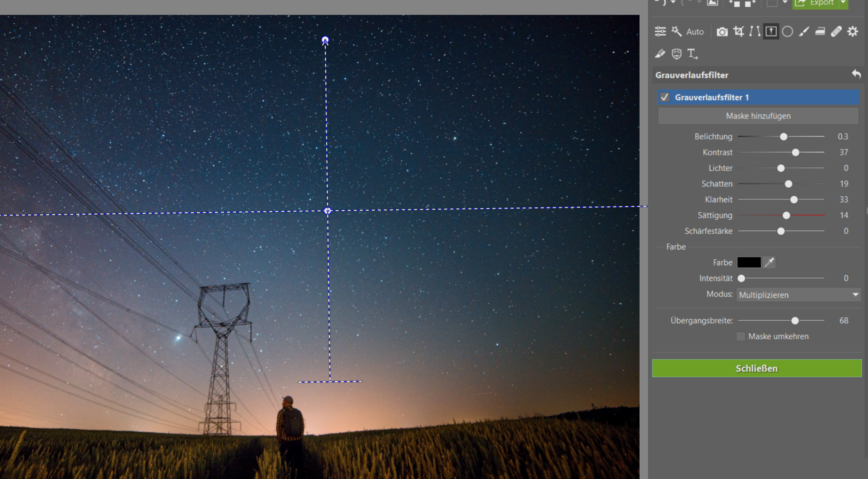Select the magic wand auto-enhance icon
The height and width of the screenshot is (479, 868).
pyautogui.click(x=677, y=31)
